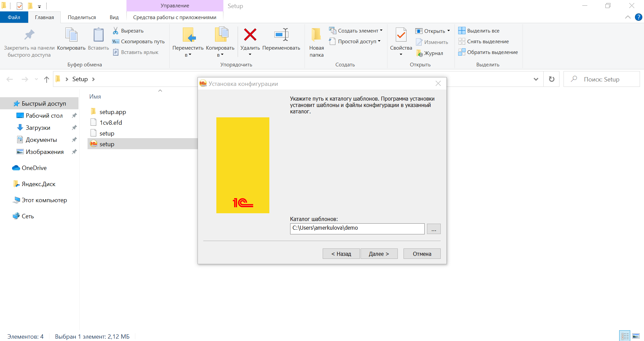Click the Cut (Вырезать) scissors icon
The height and width of the screenshot is (341, 644).
(116, 31)
